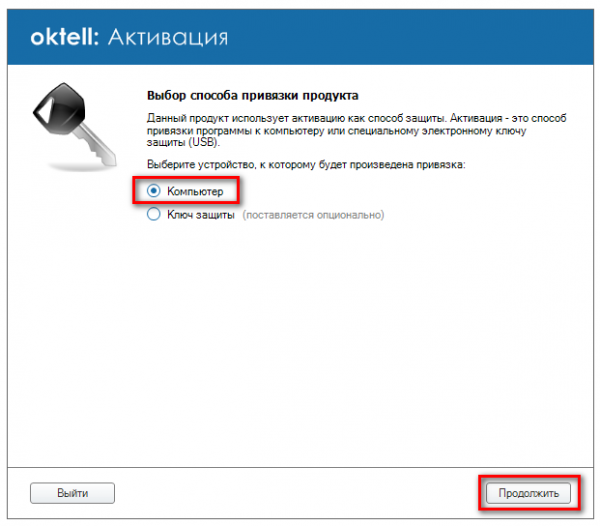The image size is (600, 526).
Task: Click the note (поставляется опционально)
Action: [x=313, y=215]
